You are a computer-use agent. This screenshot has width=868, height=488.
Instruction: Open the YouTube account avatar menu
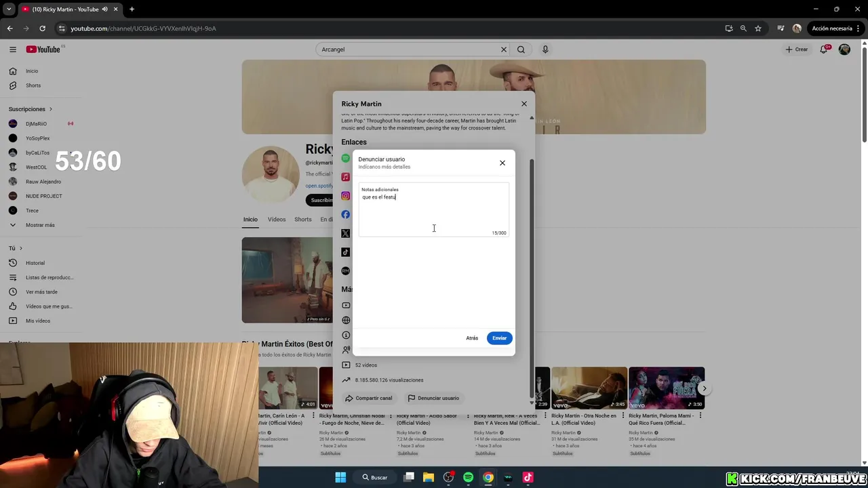pyautogui.click(x=844, y=49)
